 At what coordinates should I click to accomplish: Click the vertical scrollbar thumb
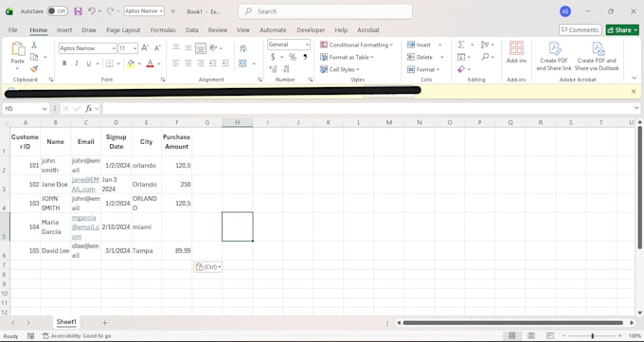[x=639, y=187]
